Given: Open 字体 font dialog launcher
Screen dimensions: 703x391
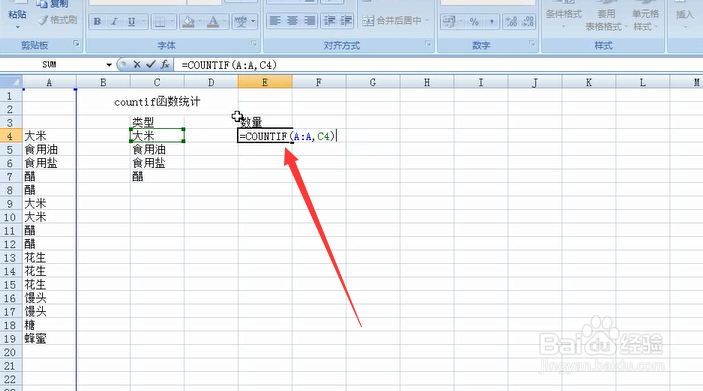Looking at the screenshot, I should point(254,43).
